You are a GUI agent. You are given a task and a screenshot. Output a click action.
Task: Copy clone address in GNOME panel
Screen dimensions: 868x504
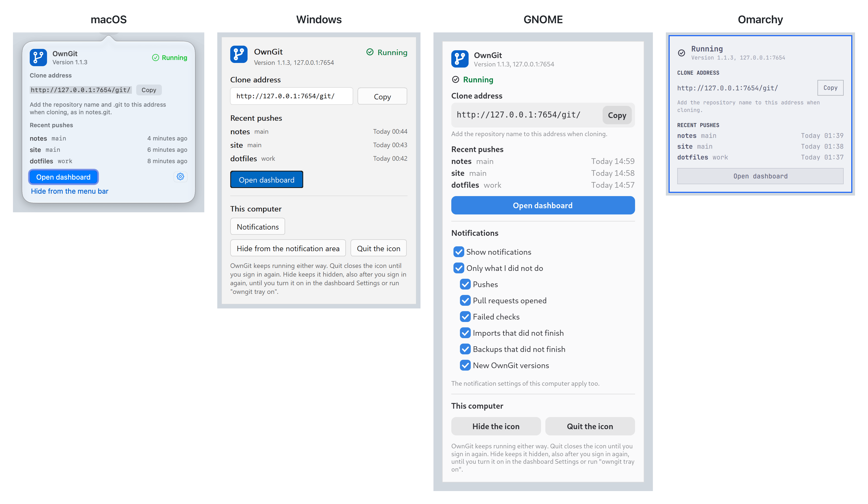[617, 115]
